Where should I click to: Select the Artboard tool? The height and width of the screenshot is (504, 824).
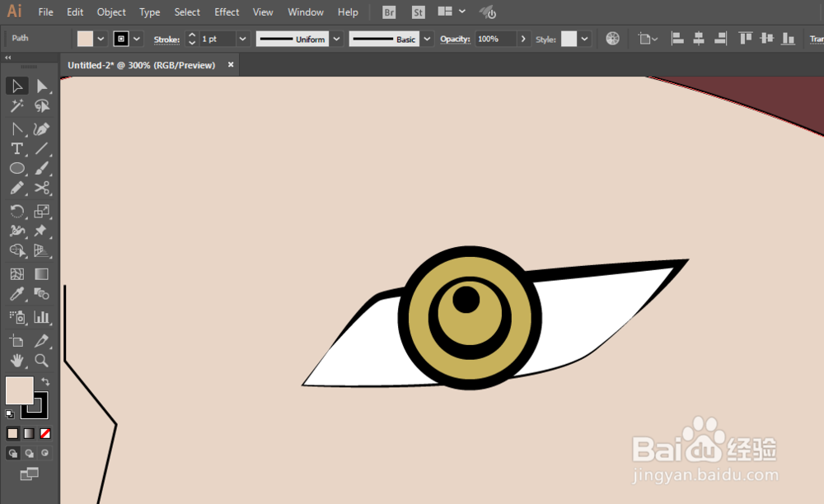point(16,341)
